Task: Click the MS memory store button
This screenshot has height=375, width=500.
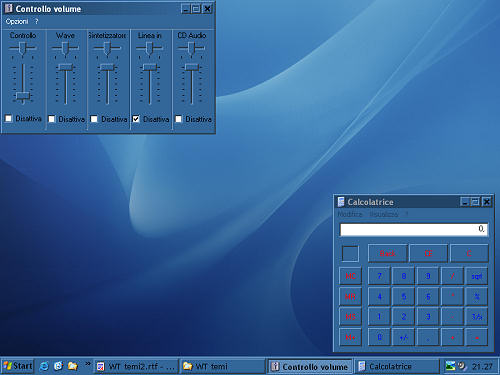Action: point(350,316)
